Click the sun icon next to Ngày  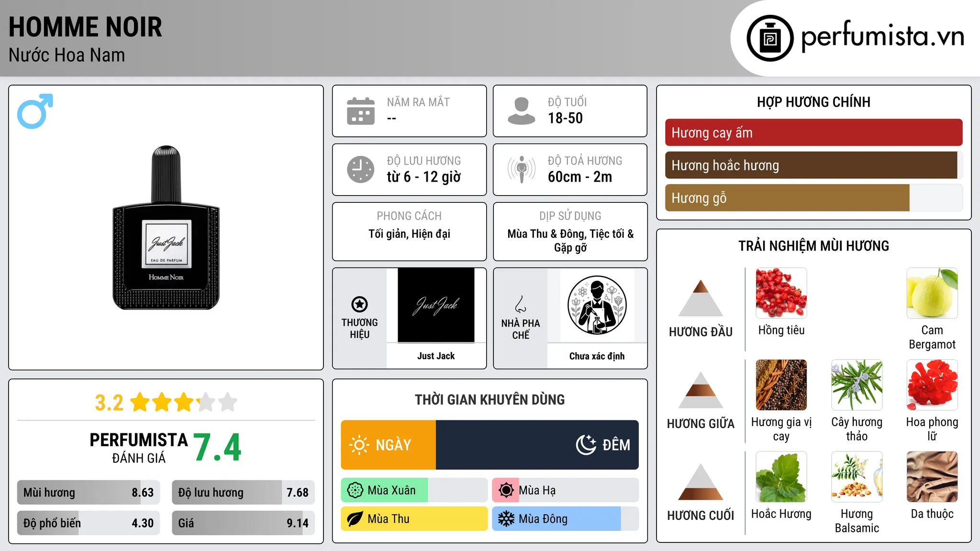359,445
